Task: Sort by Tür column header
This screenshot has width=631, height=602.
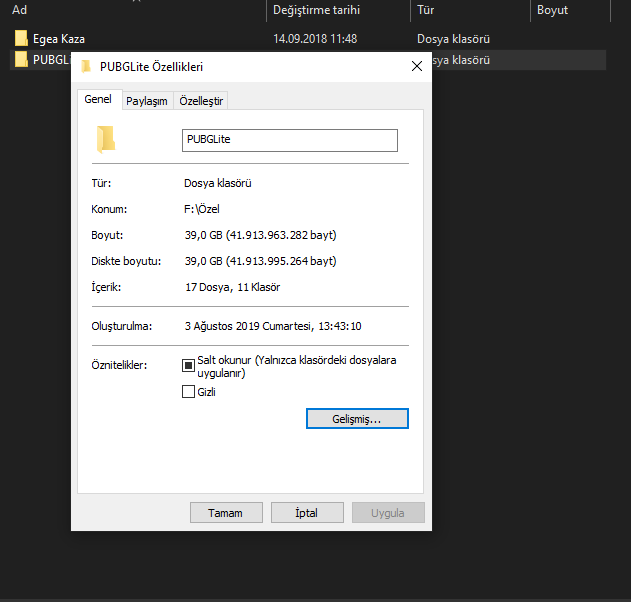Action: click(x=425, y=10)
